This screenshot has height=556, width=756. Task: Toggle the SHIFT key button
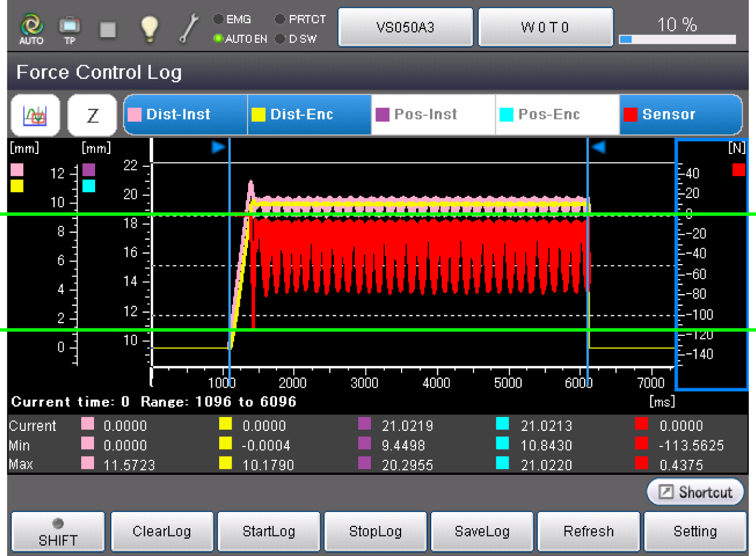pyautogui.click(x=58, y=532)
